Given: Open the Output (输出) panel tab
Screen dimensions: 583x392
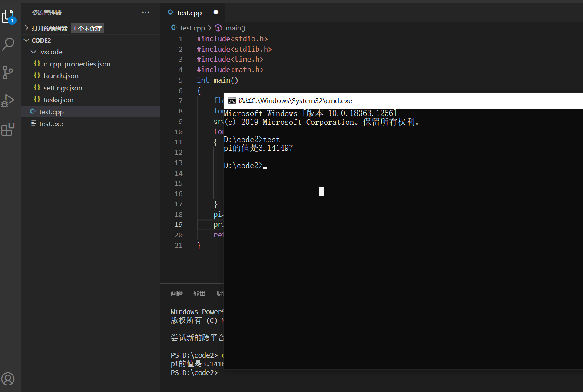Looking at the screenshot, I should [199, 293].
